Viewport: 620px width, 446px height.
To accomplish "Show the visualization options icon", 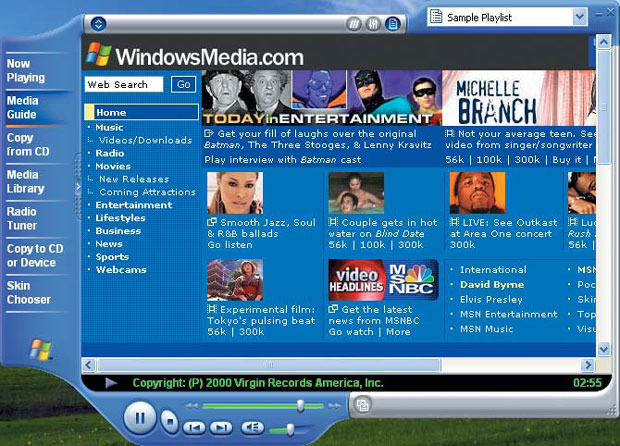I will coord(354,25).
